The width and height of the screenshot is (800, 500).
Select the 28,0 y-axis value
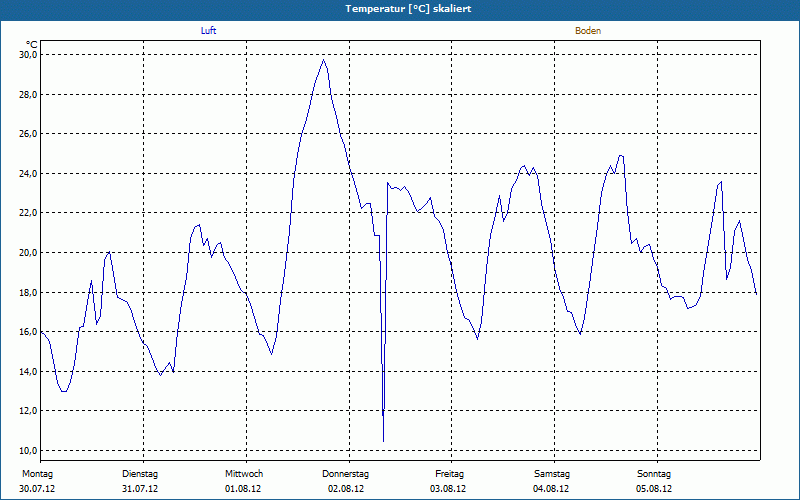tap(29, 94)
